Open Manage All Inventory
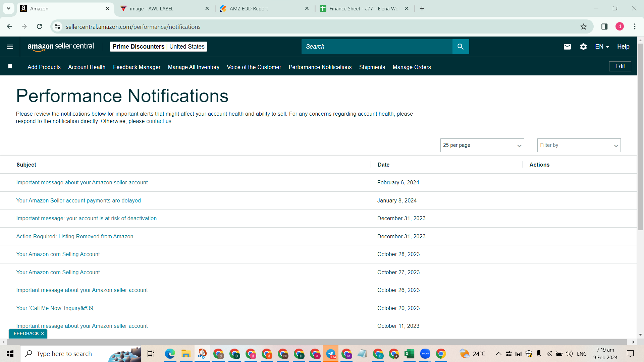The image size is (644, 362). pos(194,67)
